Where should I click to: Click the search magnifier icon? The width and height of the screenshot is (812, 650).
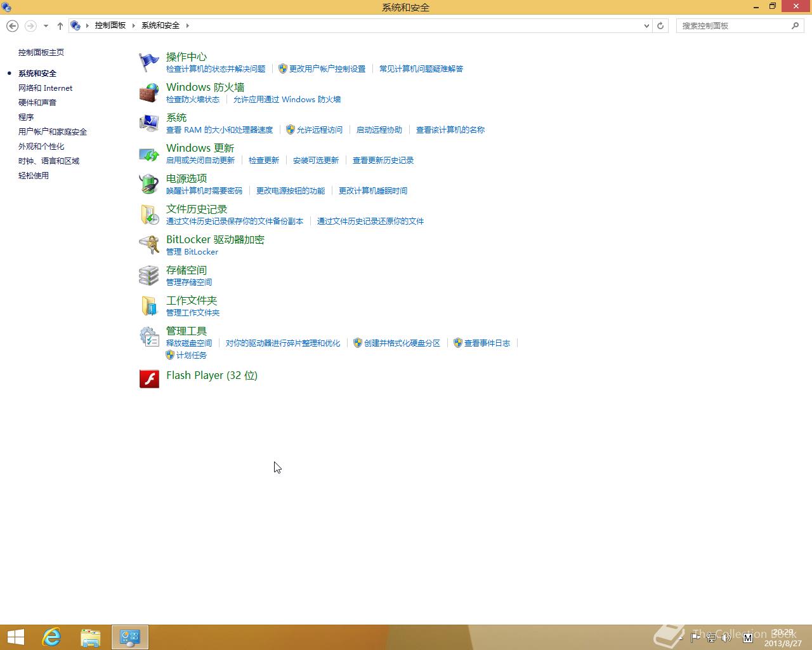[x=795, y=25]
